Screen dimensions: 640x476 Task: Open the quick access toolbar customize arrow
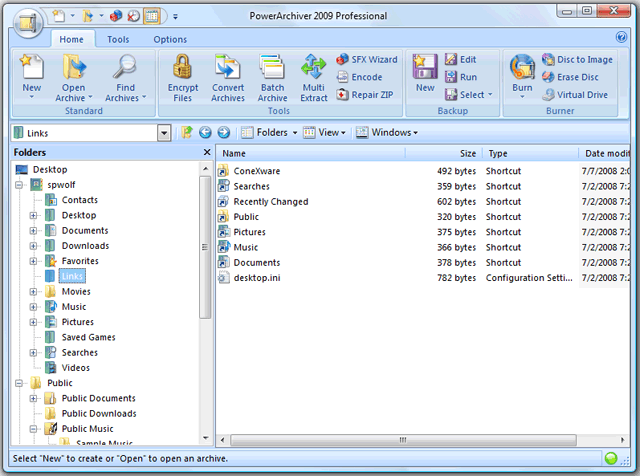[175, 17]
